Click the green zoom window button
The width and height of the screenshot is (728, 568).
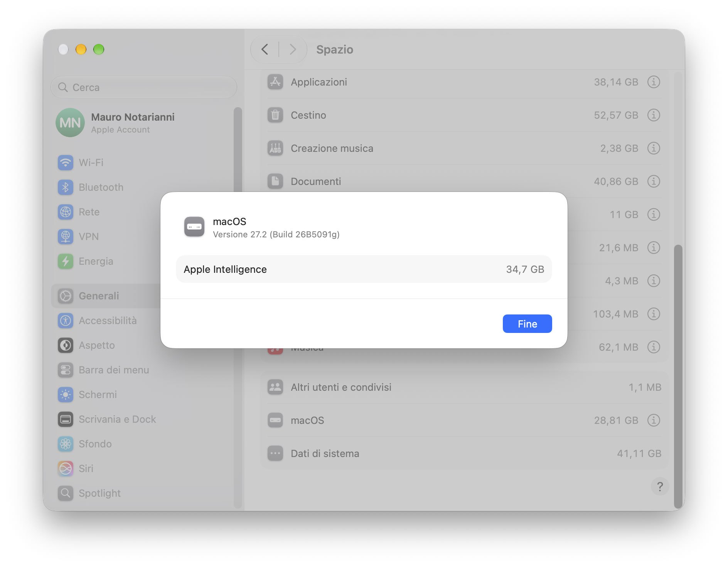click(x=99, y=49)
